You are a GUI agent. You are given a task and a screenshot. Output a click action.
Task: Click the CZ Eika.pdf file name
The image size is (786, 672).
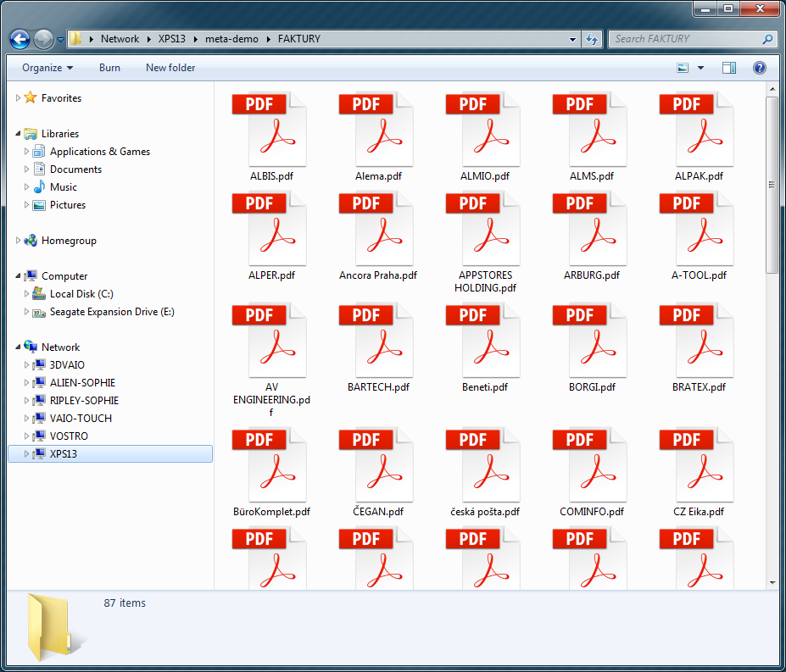point(699,512)
